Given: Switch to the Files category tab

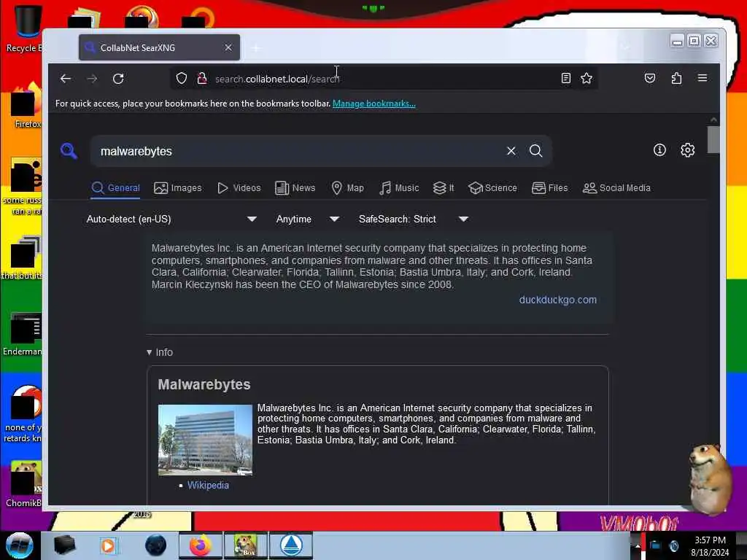Looking at the screenshot, I should pos(550,188).
